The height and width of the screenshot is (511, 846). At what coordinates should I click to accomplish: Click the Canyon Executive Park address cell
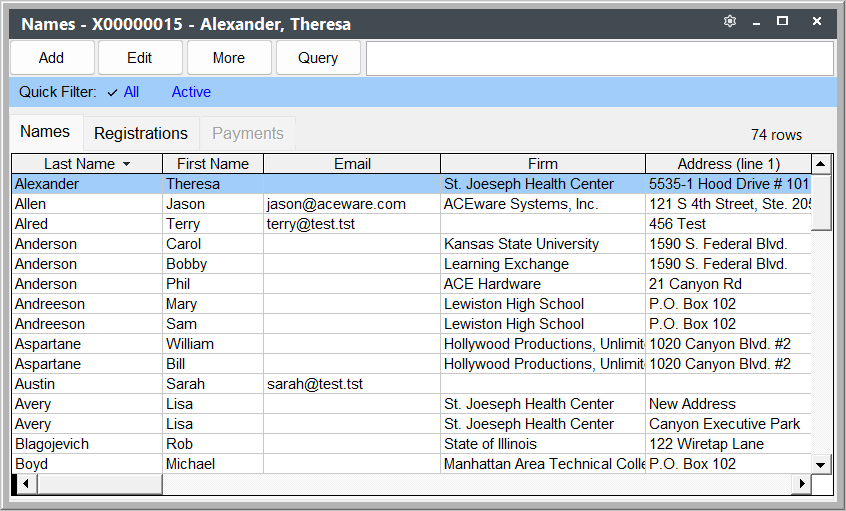point(728,424)
